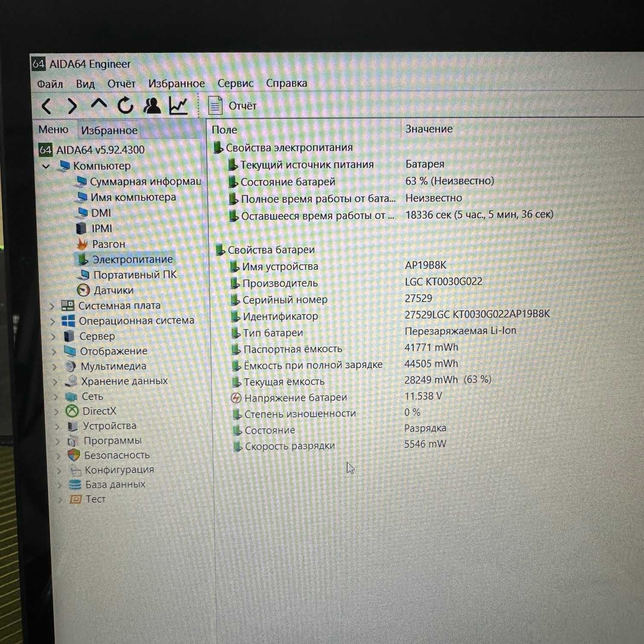Click the Тест benchmark icon
This screenshot has width=644, height=644.
(76, 499)
